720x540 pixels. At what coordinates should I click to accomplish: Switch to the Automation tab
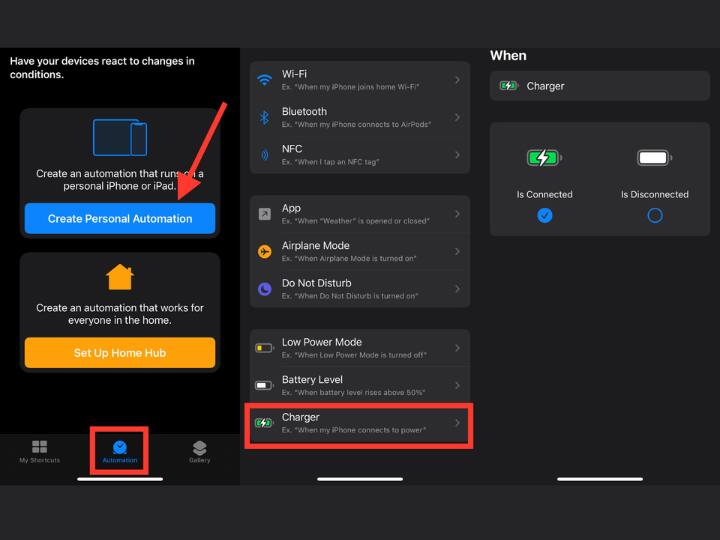[x=120, y=450]
